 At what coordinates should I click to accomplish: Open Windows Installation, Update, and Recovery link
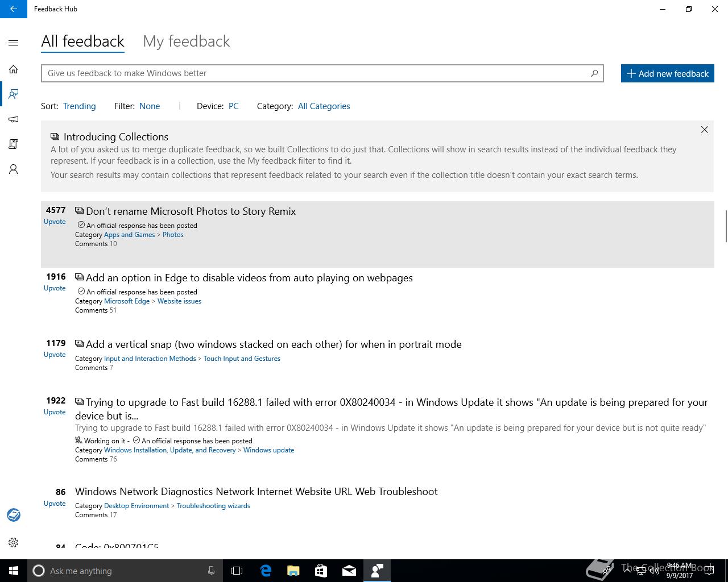pos(169,450)
